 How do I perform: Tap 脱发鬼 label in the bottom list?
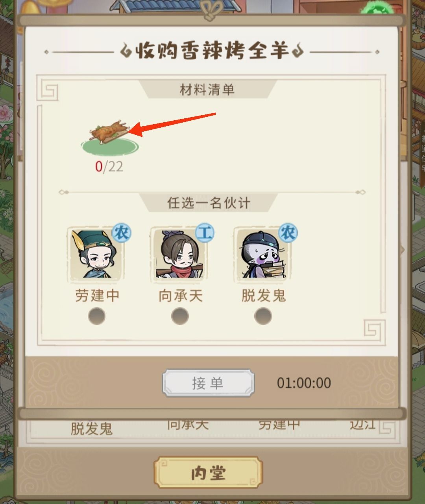pos(92,429)
